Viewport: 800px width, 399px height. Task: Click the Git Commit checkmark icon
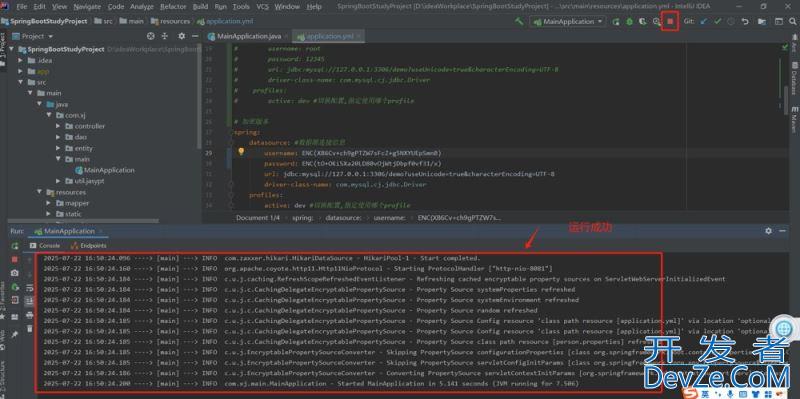[718, 21]
